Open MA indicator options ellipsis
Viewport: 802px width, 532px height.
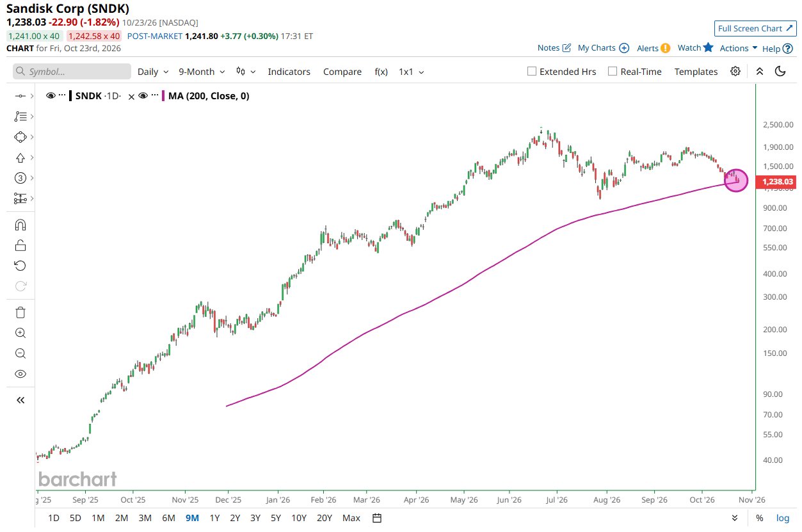click(x=154, y=95)
